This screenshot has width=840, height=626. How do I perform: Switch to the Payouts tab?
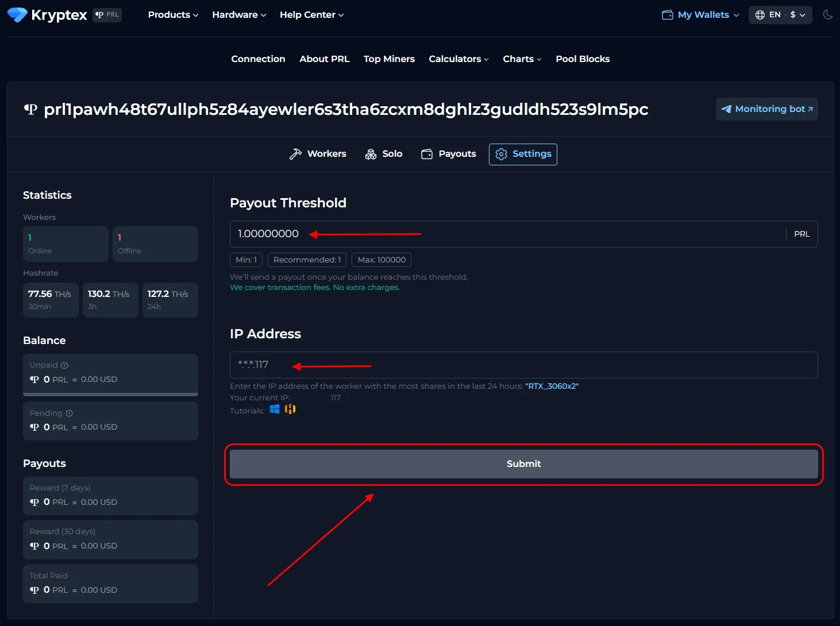[449, 154]
